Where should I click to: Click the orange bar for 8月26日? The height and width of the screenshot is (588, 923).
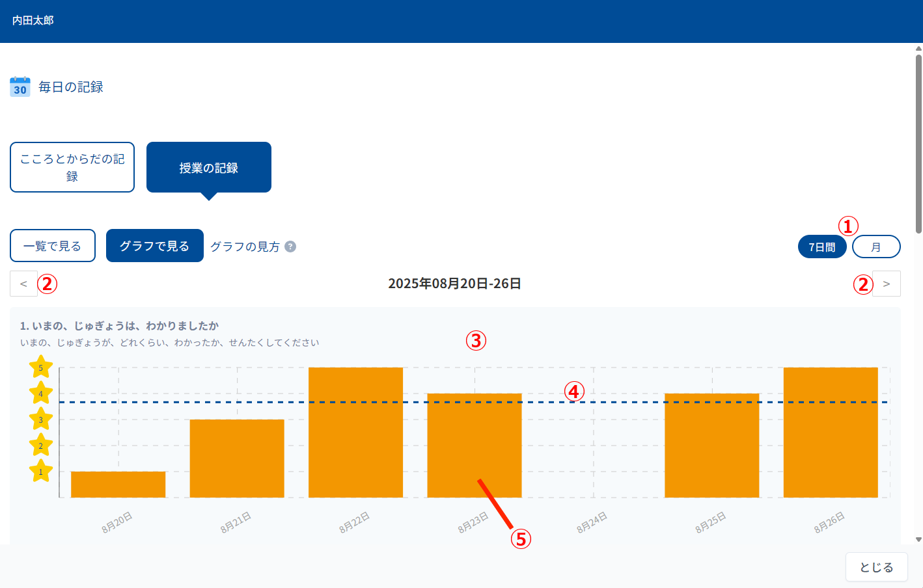point(831,433)
